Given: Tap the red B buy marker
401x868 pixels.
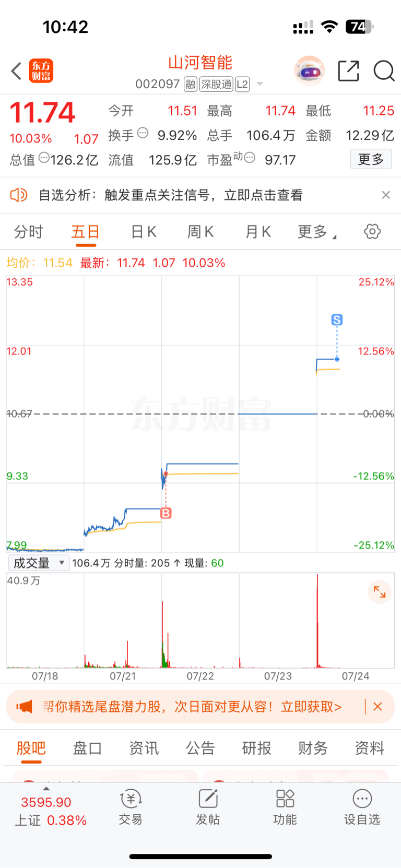Looking at the screenshot, I should (x=166, y=513).
